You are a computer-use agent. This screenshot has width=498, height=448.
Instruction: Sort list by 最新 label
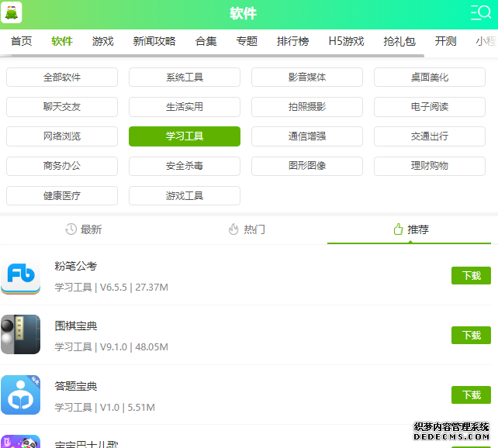[x=92, y=229]
